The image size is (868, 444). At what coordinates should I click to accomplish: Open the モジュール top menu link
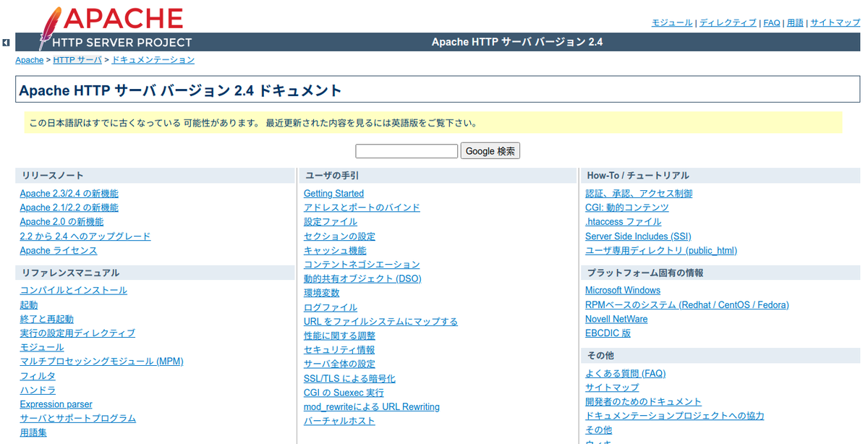click(x=672, y=23)
